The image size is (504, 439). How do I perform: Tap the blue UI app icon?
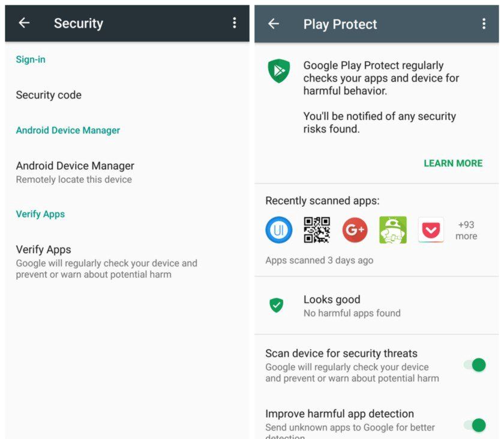278,230
